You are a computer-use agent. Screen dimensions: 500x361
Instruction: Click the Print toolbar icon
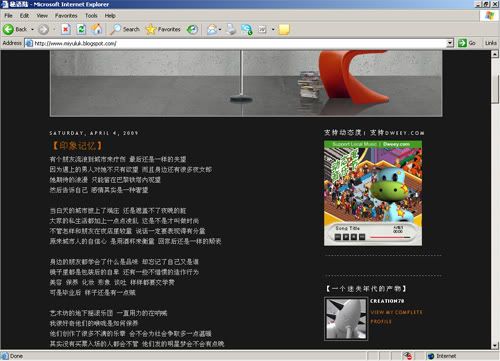click(x=231, y=30)
